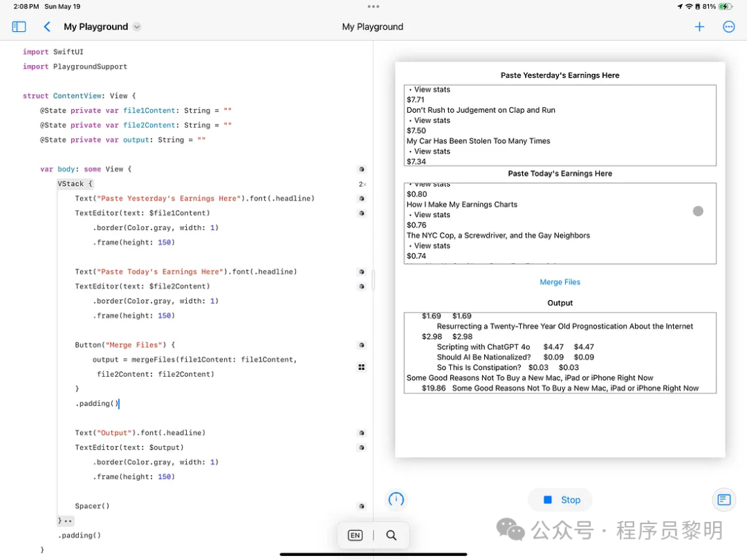Click "Scripting with ChatGPT 4o" in Output
747x560 pixels.
pos(483,346)
